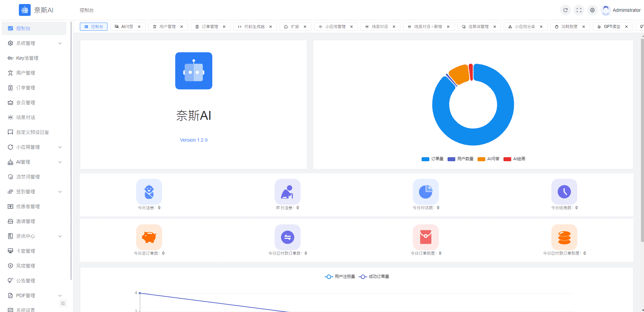Click the Version 1.2.9 link
This screenshot has width=644, height=312.
click(x=194, y=140)
